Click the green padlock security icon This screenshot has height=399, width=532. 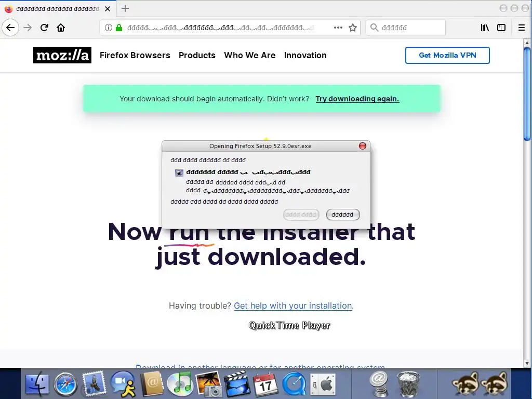coord(119,28)
